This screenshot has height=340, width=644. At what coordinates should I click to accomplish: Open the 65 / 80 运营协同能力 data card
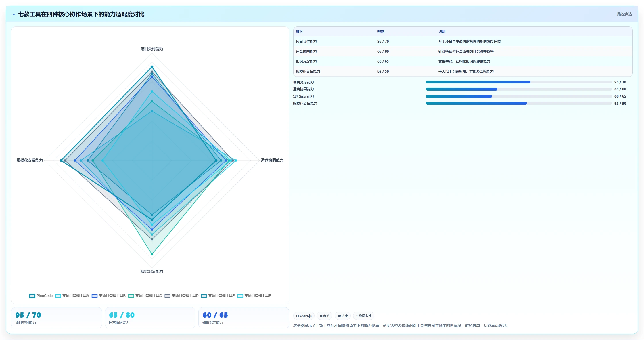[x=150, y=318]
